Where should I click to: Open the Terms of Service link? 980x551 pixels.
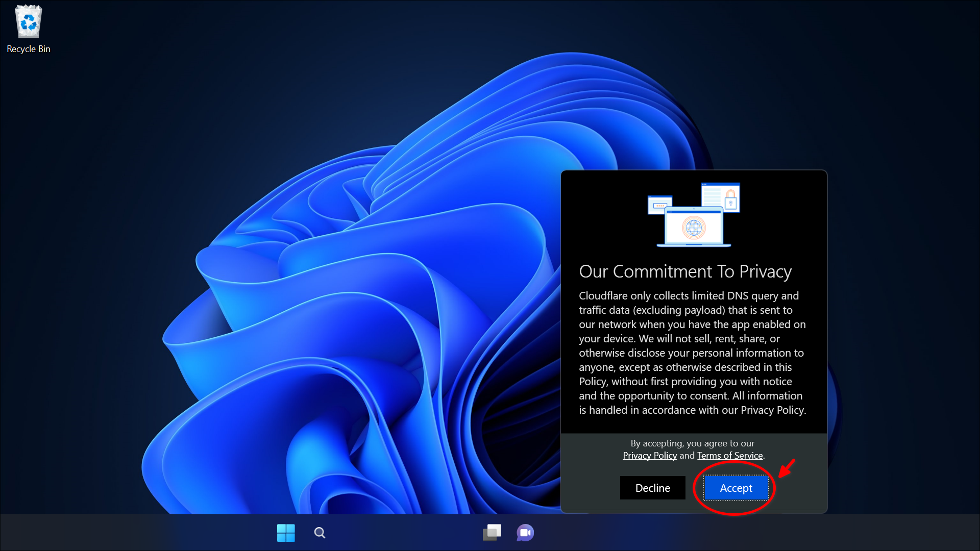[x=730, y=456]
